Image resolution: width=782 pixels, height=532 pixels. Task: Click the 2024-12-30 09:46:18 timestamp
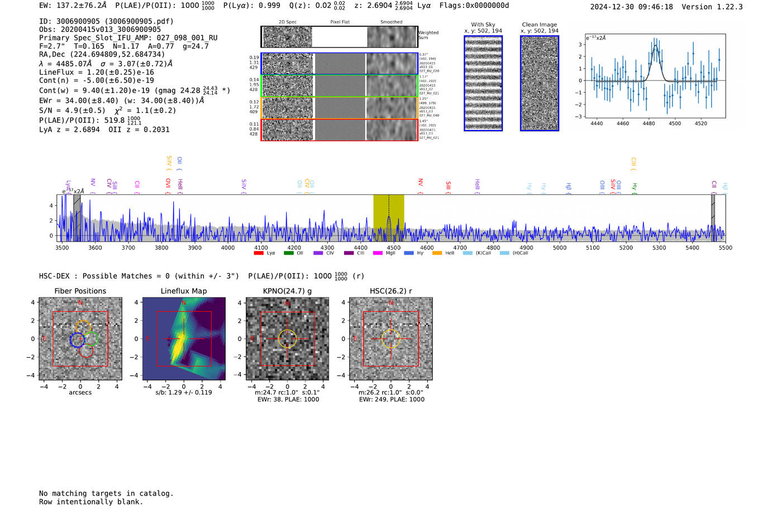pyautogui.click(x=632, y=7)
